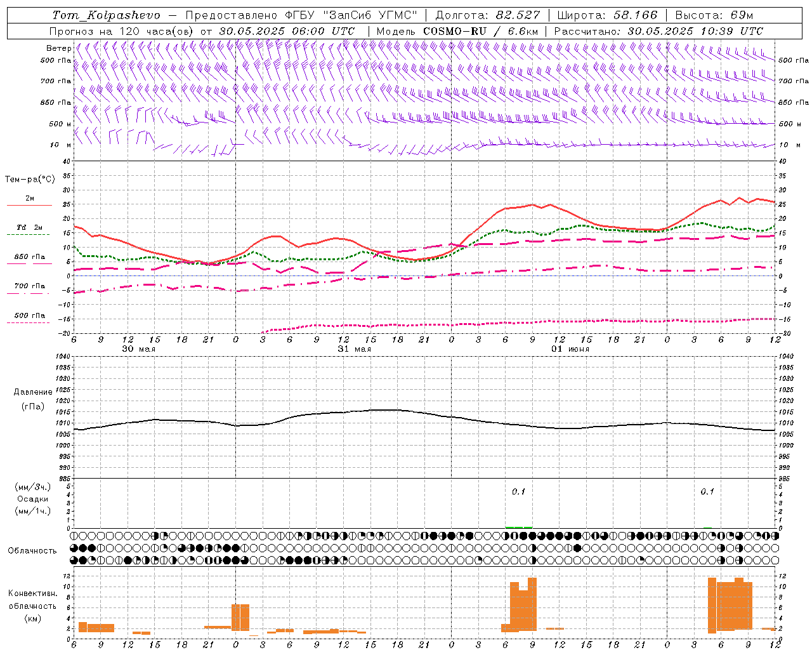Click the "Осадки" precipitation label
812x650 pixels.
[33, 499]
